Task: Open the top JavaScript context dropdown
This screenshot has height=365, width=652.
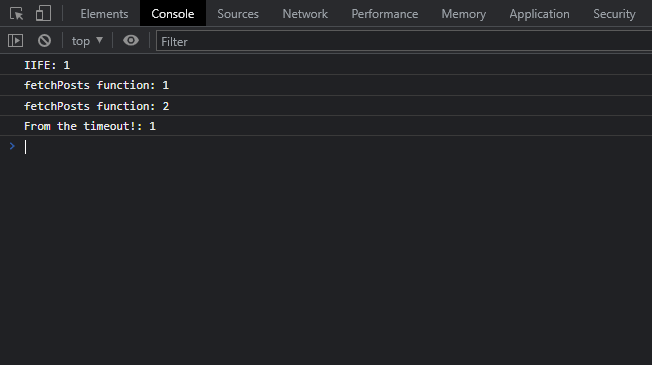Action: click(87, 41)
